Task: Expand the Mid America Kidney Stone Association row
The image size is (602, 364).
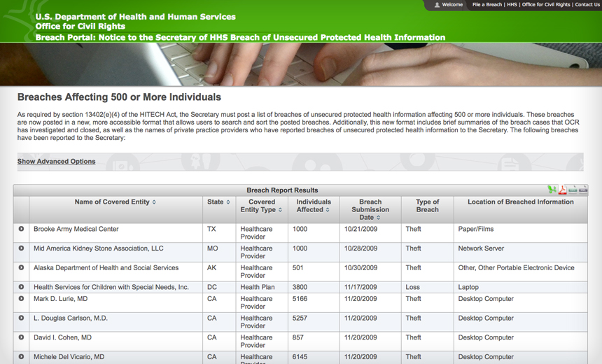Action: 21,248
